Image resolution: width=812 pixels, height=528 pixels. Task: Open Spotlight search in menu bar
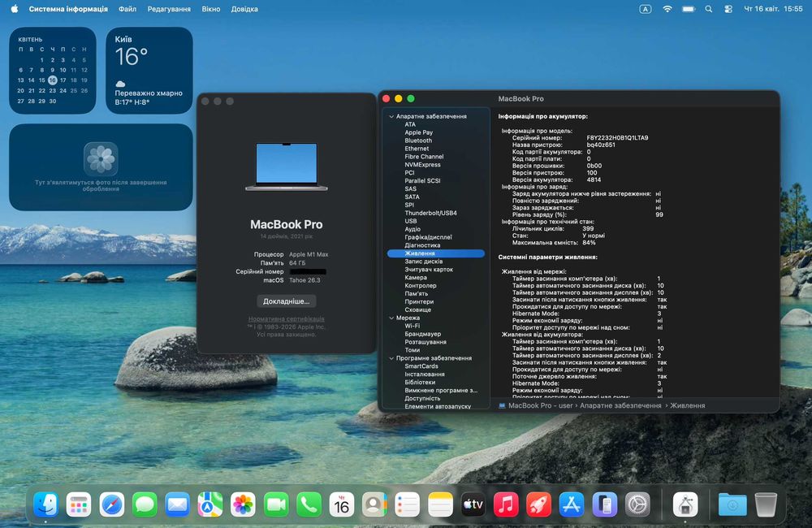coord(708,9)
